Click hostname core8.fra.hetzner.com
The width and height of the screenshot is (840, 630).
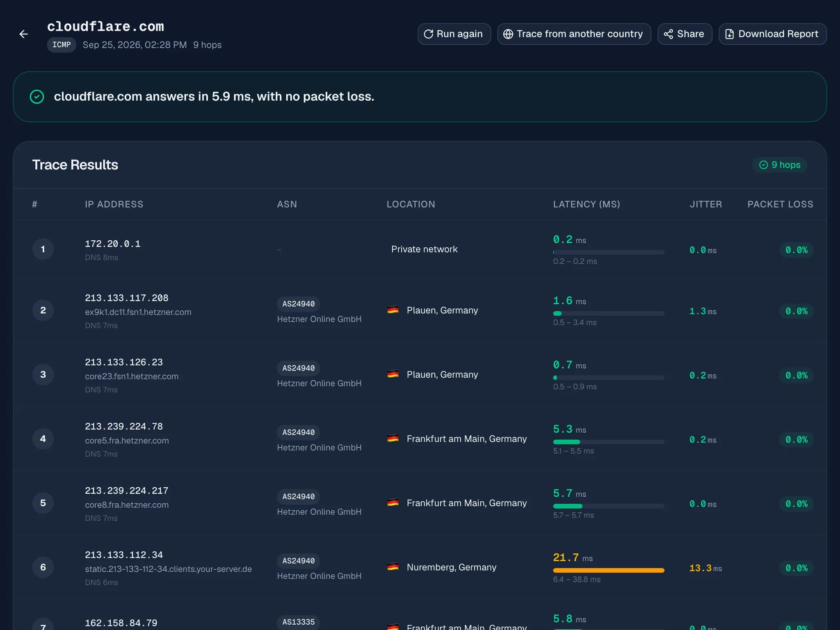(x=127, y=505)
